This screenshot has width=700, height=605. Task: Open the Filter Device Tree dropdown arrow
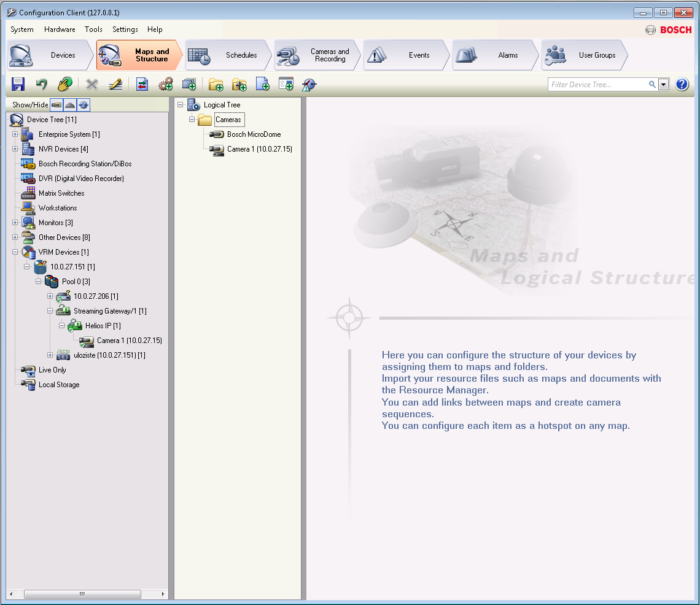pyautogui.click(x=663, y=85)
